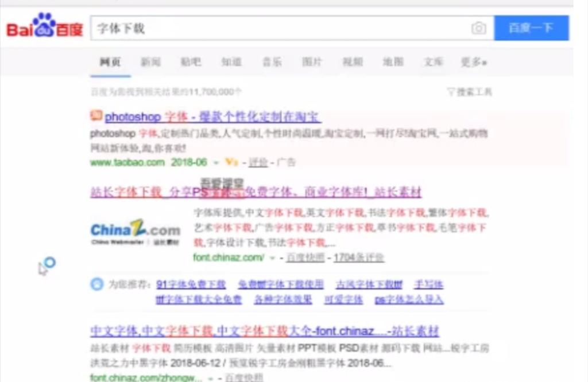Open 百度快照 under the 中文字体 result

(243, 377)
